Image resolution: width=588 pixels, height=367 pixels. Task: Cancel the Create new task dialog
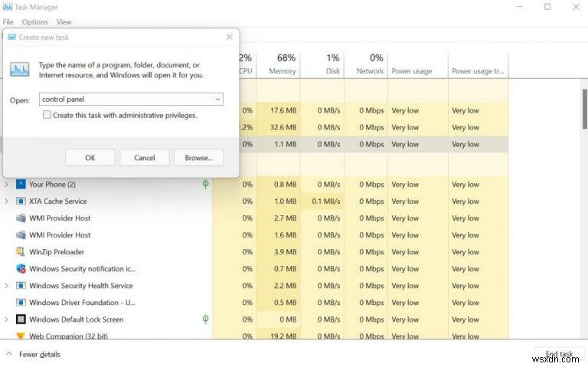pyautogui.click(x=145, y=158)
